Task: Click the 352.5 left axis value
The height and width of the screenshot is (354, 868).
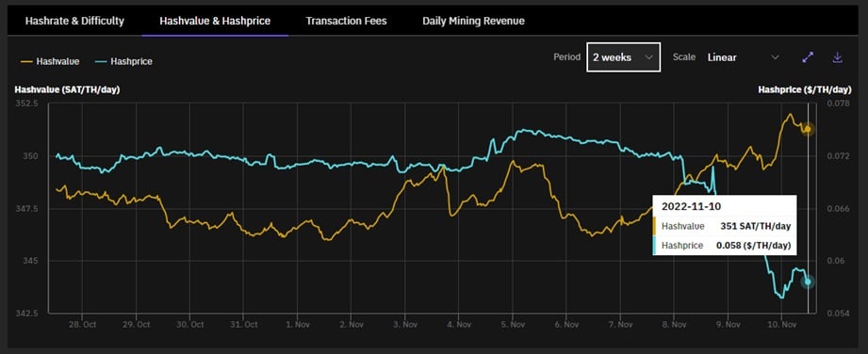Action: coord(27,104)
